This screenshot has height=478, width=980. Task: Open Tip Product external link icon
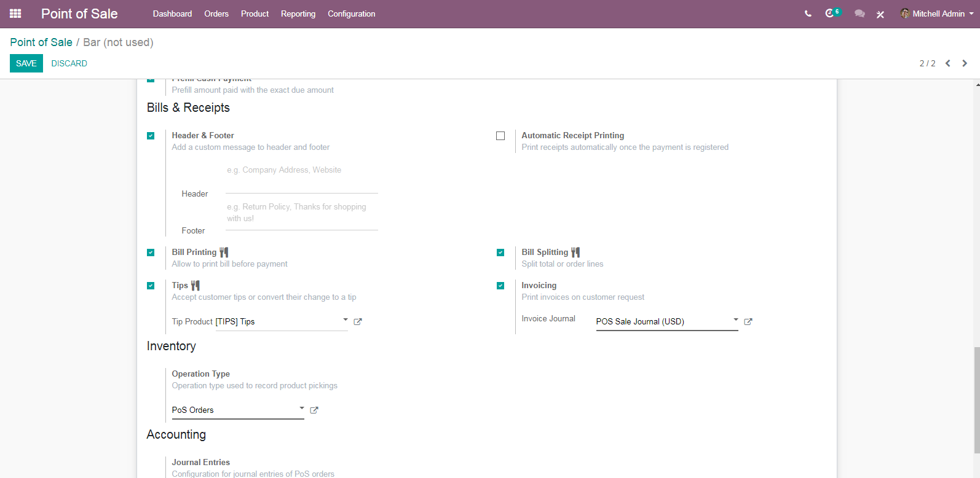pos(358,321)
